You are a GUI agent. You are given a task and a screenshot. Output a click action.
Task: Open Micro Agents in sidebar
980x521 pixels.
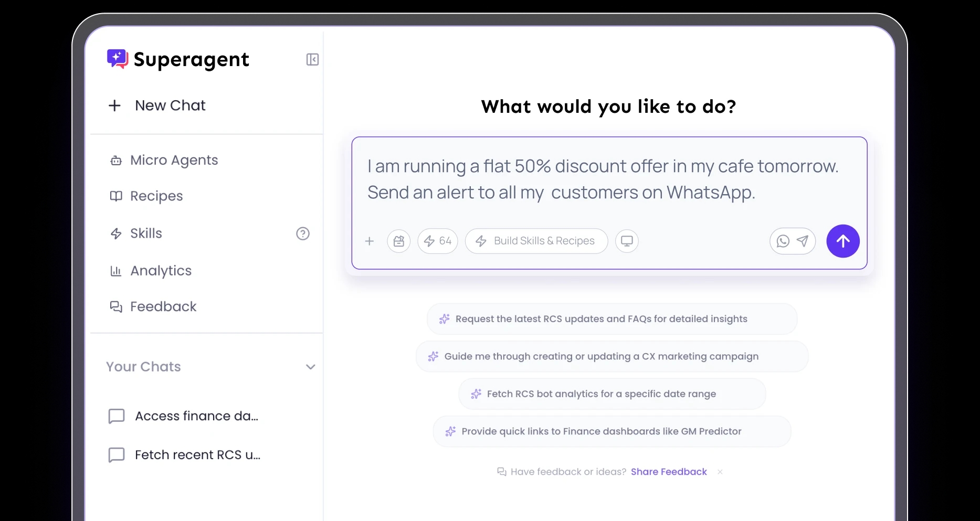point(174,160)
